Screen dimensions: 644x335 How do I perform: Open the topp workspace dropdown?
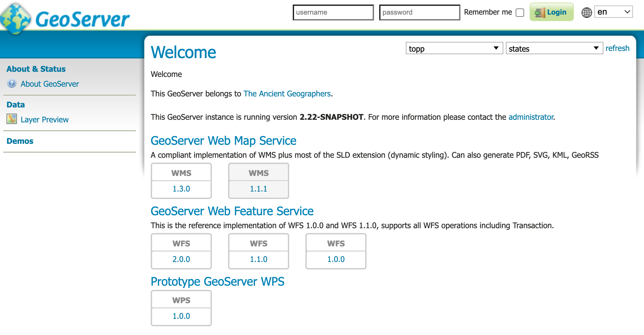click(454, 48)
